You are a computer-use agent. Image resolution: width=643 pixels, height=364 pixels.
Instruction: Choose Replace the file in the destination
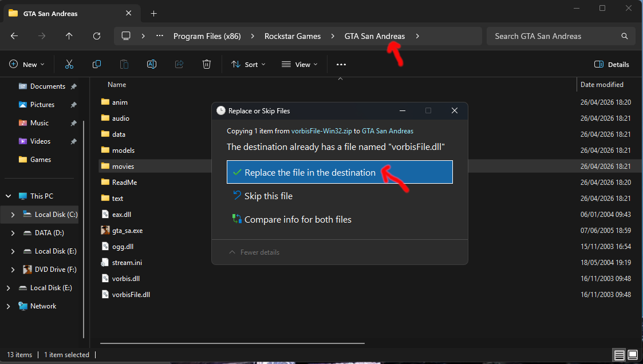click(x=340, y=172)
